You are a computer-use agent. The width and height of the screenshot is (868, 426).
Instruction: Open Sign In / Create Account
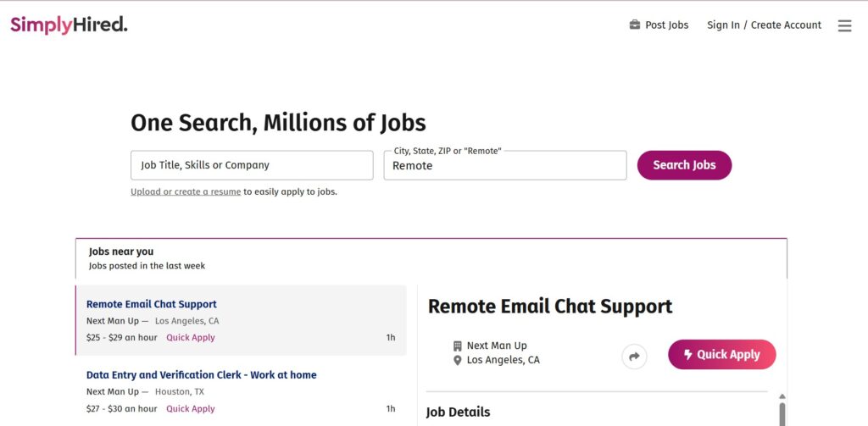(764, 25)
